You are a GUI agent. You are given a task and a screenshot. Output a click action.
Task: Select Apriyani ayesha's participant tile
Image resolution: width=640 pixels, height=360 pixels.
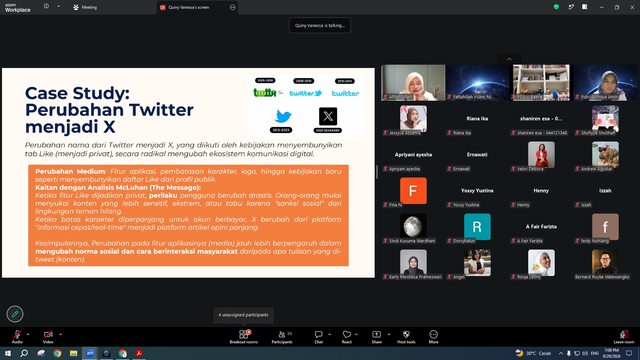(x=413, y=156)
